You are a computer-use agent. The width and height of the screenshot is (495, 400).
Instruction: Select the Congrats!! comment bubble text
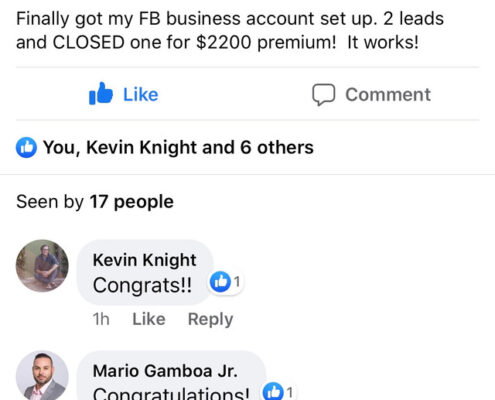[142, 286]
